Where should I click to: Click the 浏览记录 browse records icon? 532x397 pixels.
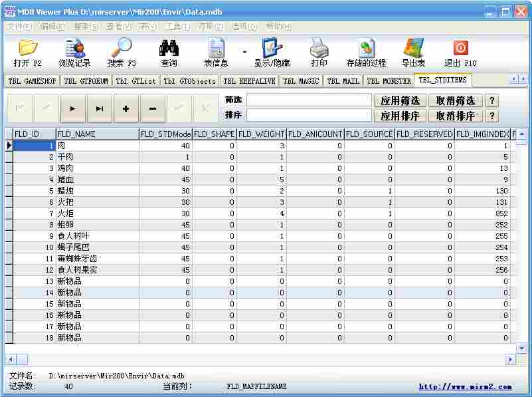pos(74,52)
